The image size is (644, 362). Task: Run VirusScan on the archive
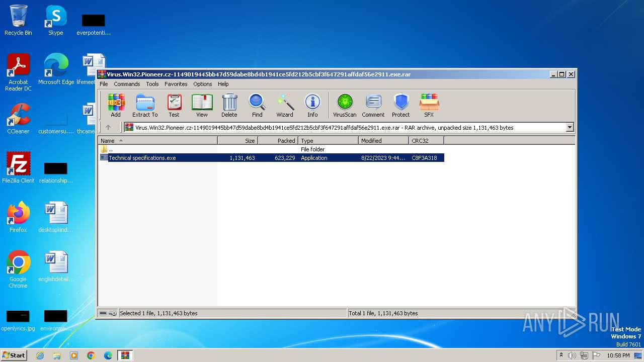(345, 106)
